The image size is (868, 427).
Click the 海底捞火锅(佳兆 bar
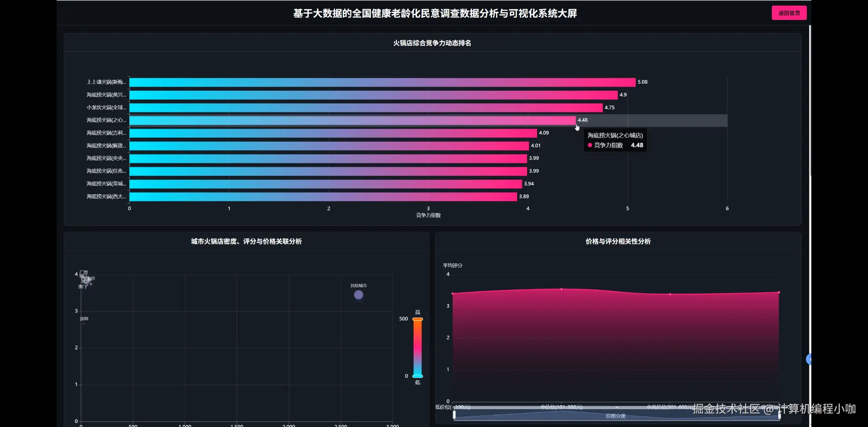328,171
